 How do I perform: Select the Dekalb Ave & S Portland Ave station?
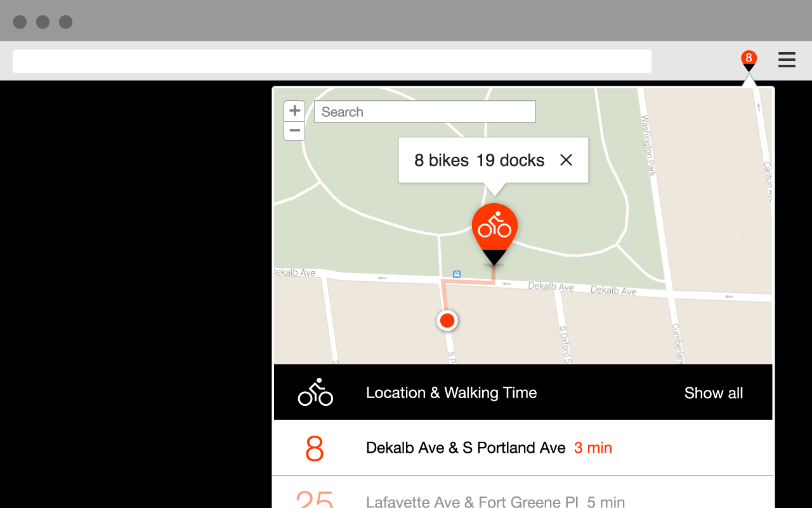point(466,448)
